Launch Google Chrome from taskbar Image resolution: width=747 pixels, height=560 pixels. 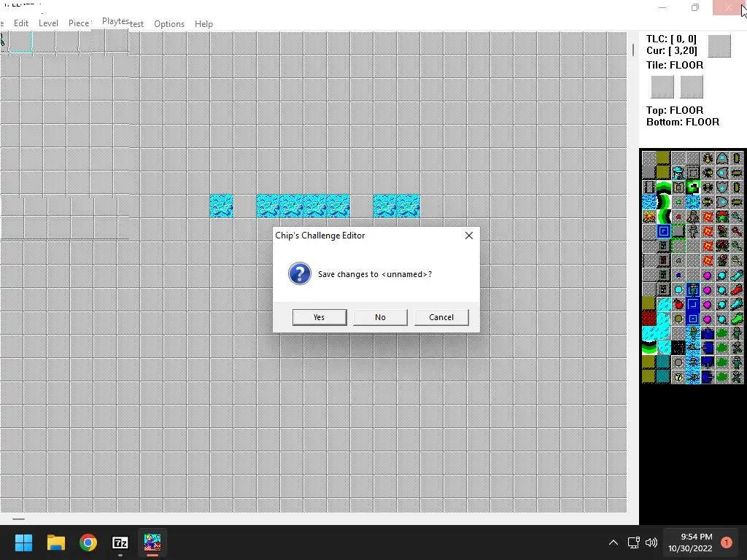[88, 542]
